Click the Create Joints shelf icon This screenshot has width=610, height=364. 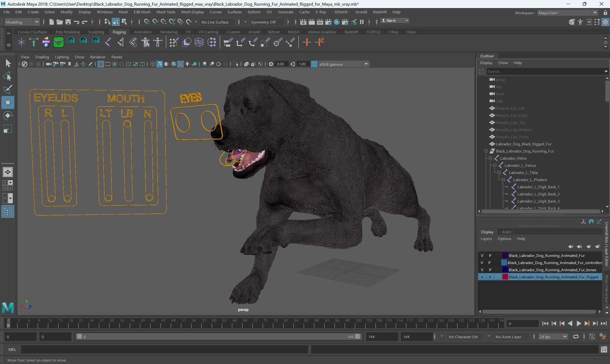pos(108,42)
